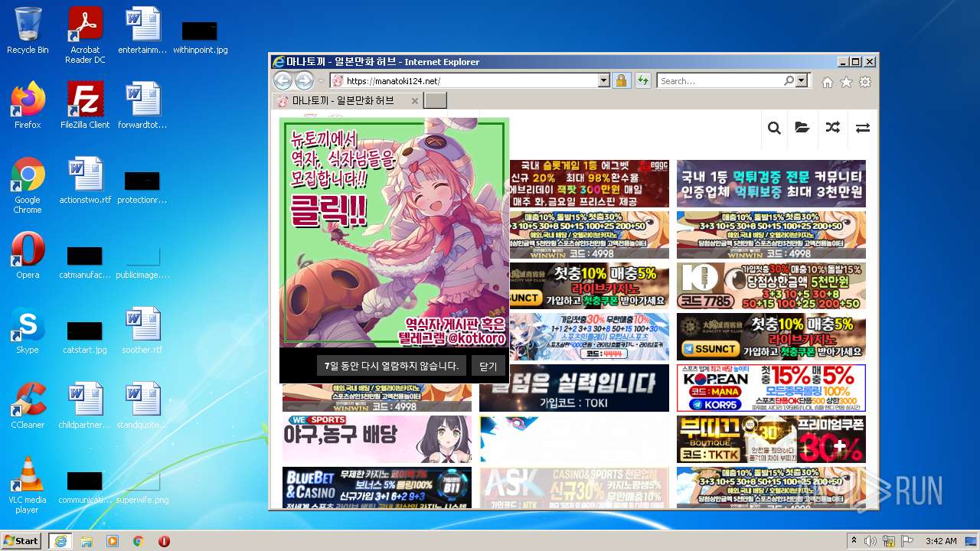Image resolution: width=980 pixels, height=551 pixels.
Task: Open Chrome from the taskbar
Action: pyautogui.click(x=138, y=541)
